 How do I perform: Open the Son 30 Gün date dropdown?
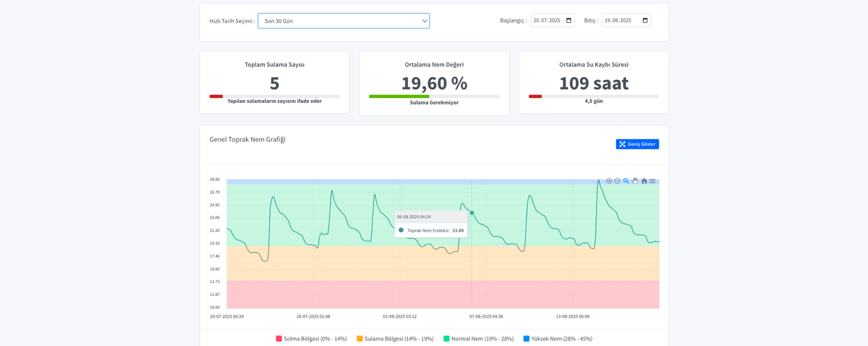(x=344, y=21)
